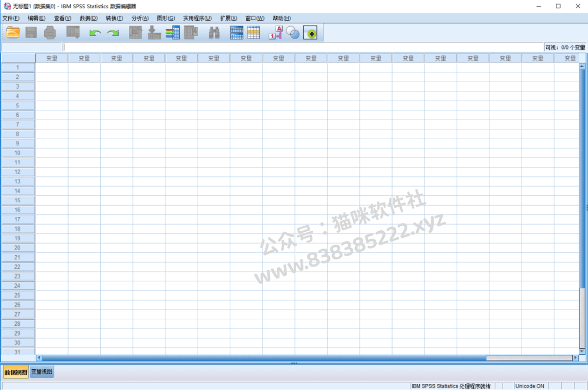Click the Open data document folder icon

(x=13, y=33)
